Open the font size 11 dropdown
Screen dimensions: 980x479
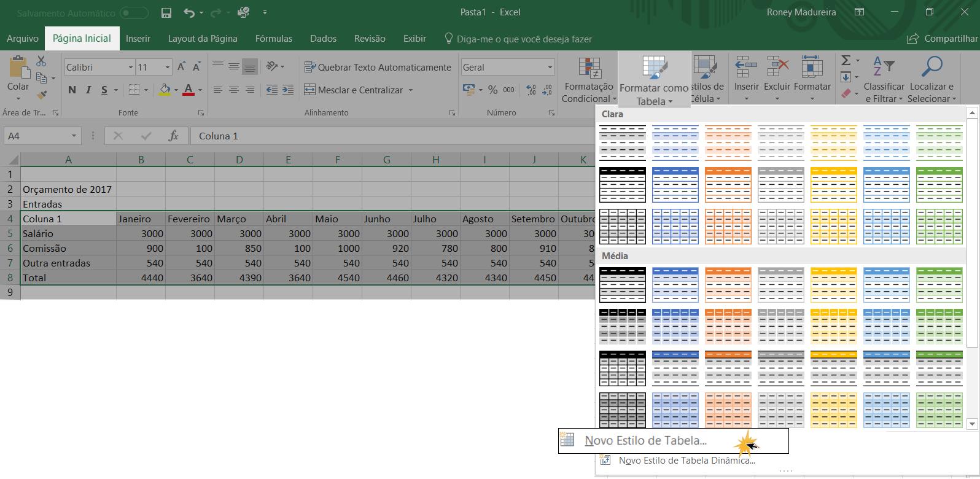click(x=168, y=67)
